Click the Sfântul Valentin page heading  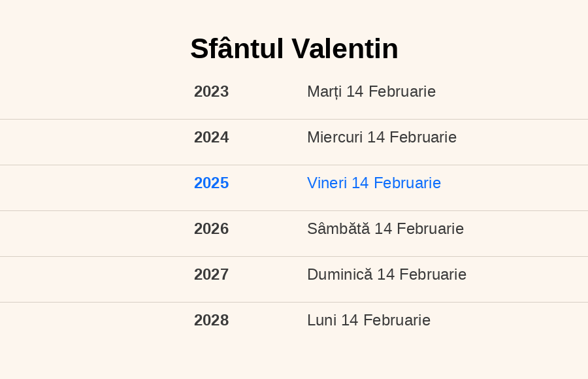tap(294, 49)
